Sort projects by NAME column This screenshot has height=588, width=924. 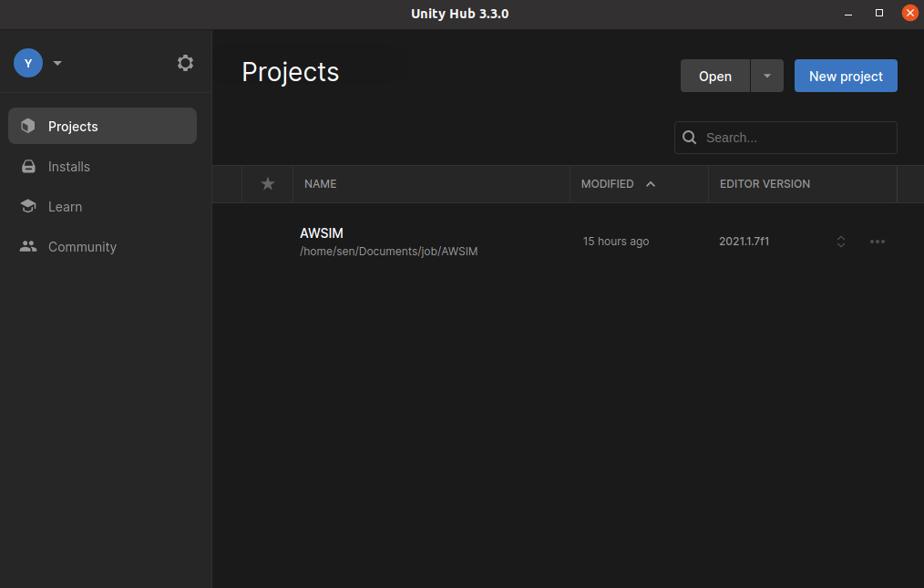pos(320,183)
